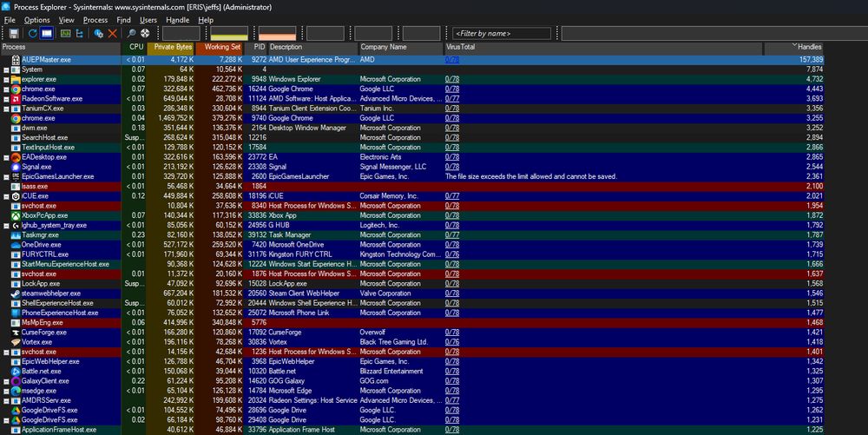Click the msedge.exe Edge icon
The height and width of the screenshot is (435, 868).
coord(16,391)
